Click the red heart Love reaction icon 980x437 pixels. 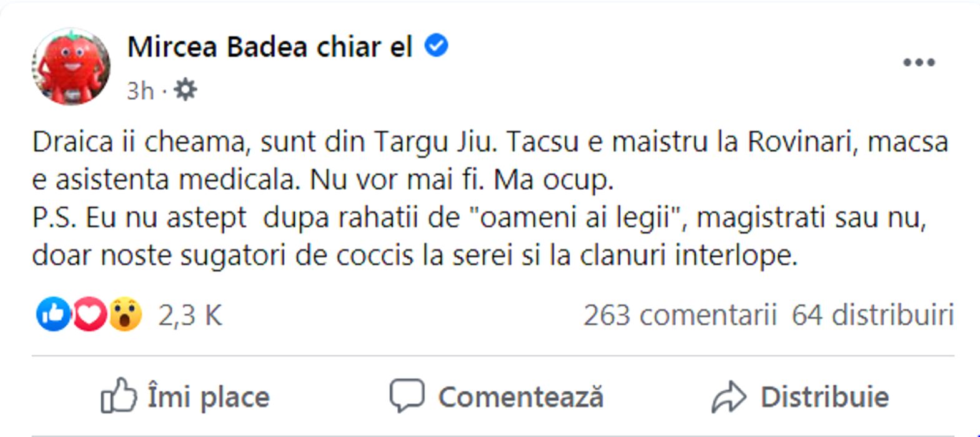point(89,314)
